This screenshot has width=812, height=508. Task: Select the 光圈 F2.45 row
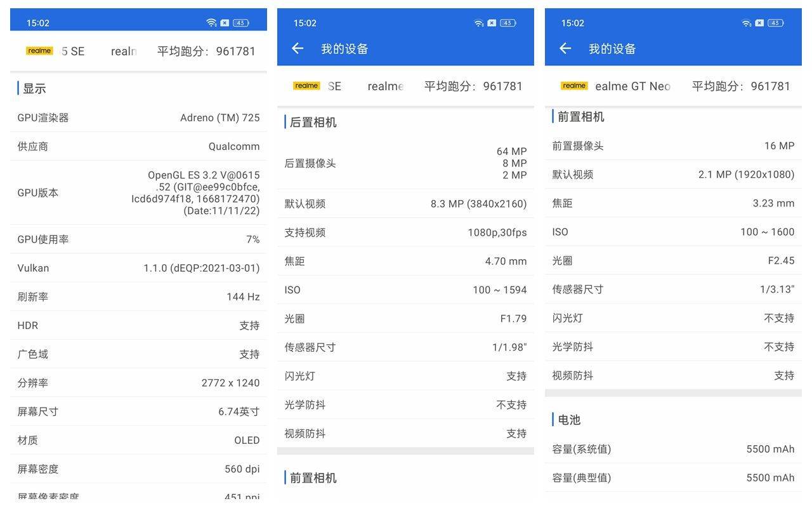pos(673,260)
